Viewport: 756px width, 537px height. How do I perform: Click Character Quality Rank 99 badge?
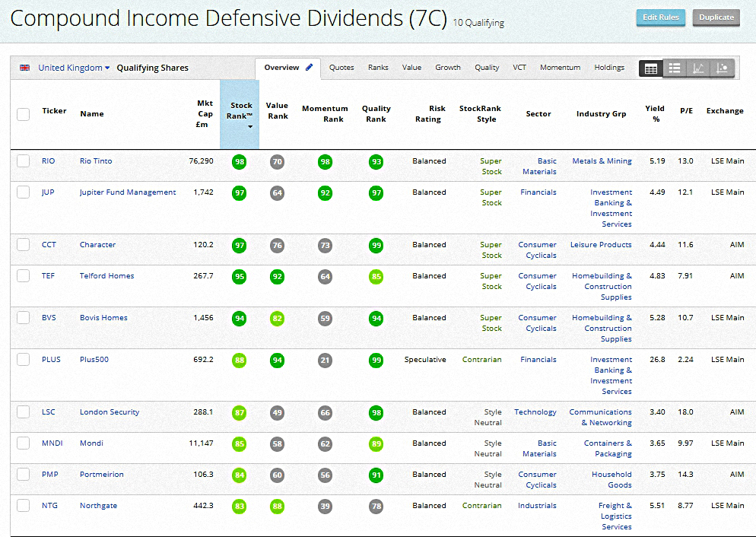[x=376, y=246]
